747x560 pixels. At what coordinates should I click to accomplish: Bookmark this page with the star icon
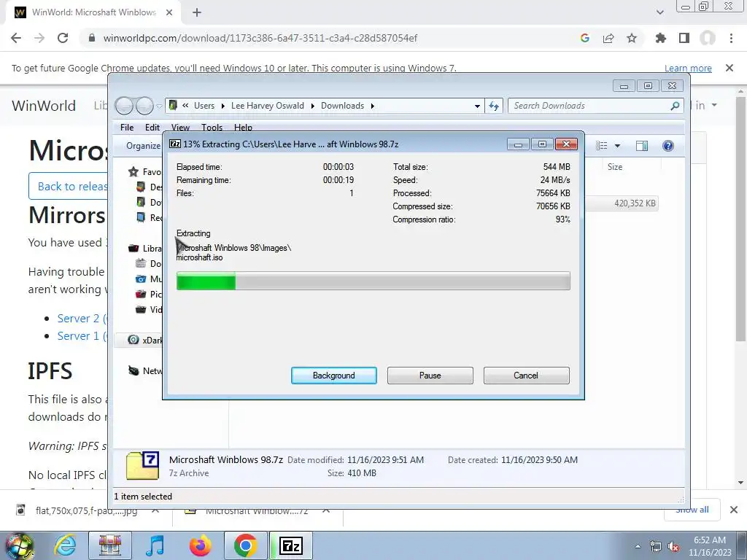coord(632,38)
